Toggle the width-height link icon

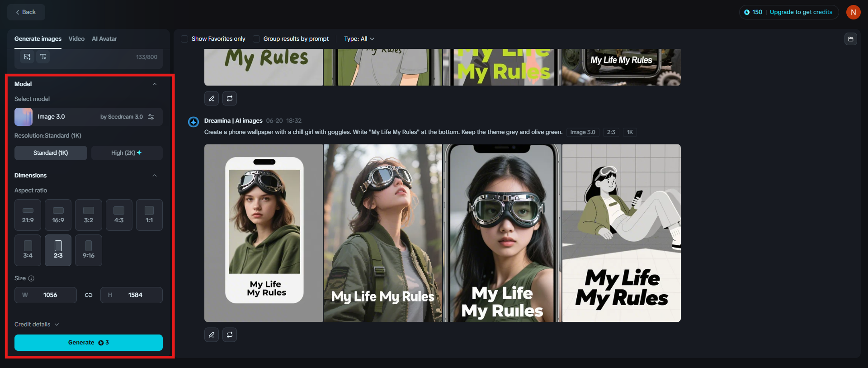click(x=89, y=295)
